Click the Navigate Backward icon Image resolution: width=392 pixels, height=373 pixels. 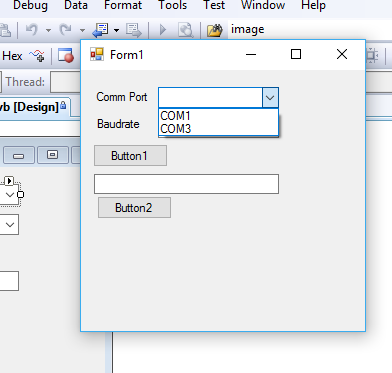100,30
